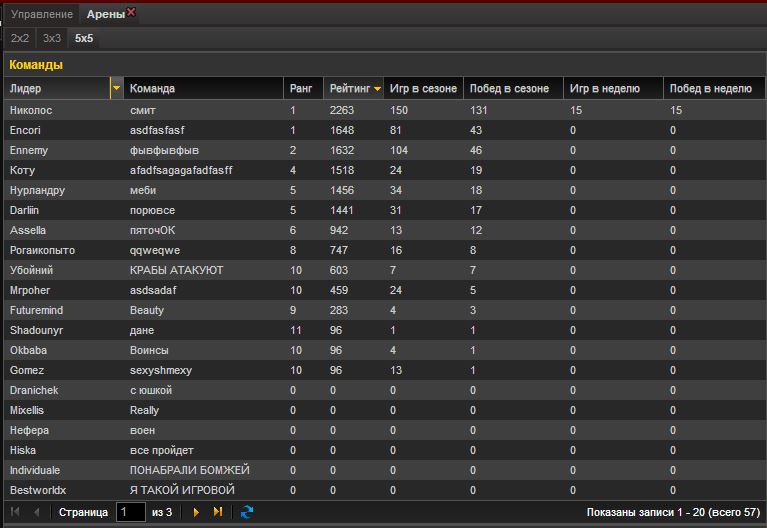The width and height of the screenshot is (767, 528).
Task: Click the previous page arrow
Action: (37, 512)
